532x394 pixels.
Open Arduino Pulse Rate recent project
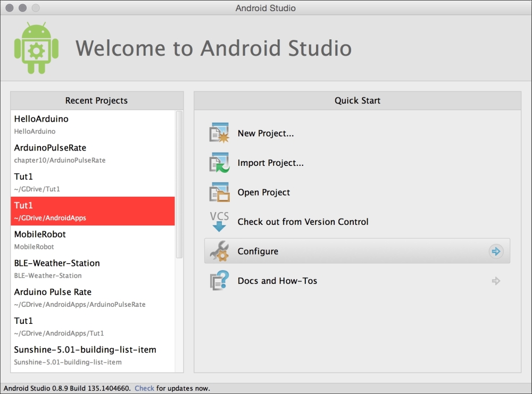(x=93, y=297)
